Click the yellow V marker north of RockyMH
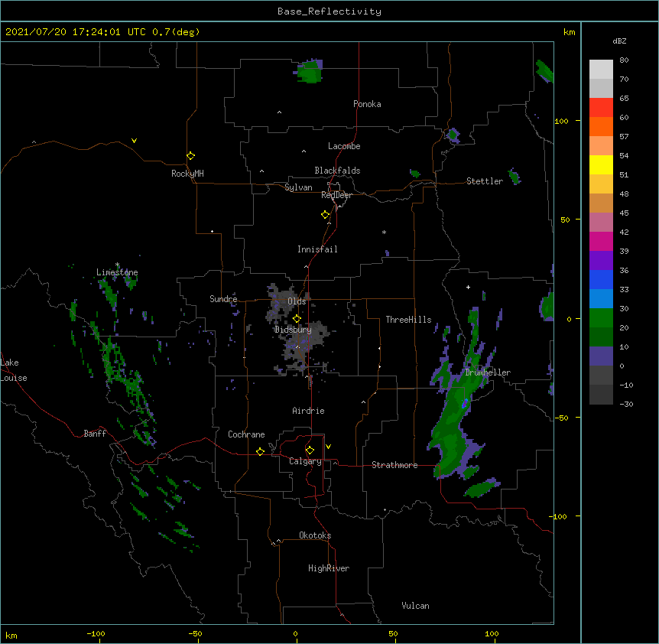This screenshot has width=659, height=644. [134, 141]
